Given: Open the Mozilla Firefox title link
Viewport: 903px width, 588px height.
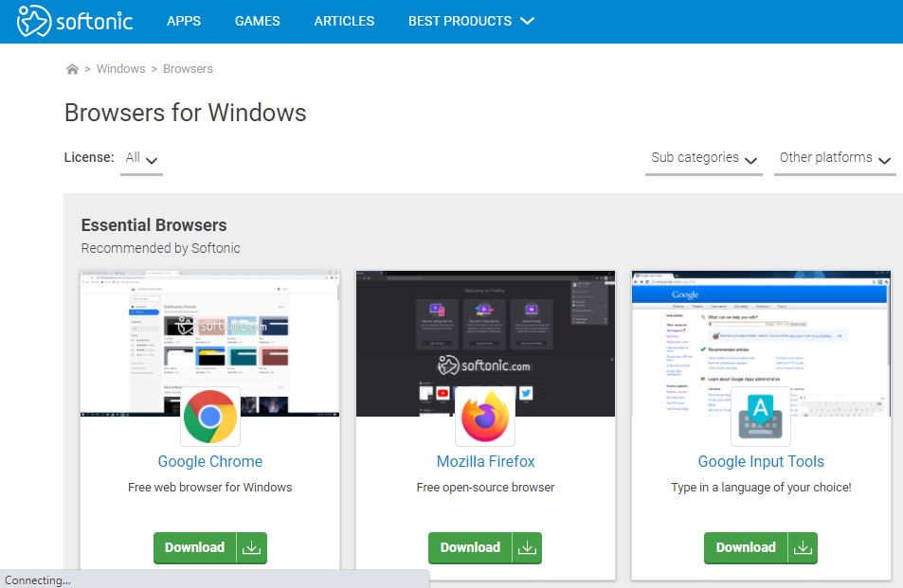Looking at the screenshot, I should point(485,461).
